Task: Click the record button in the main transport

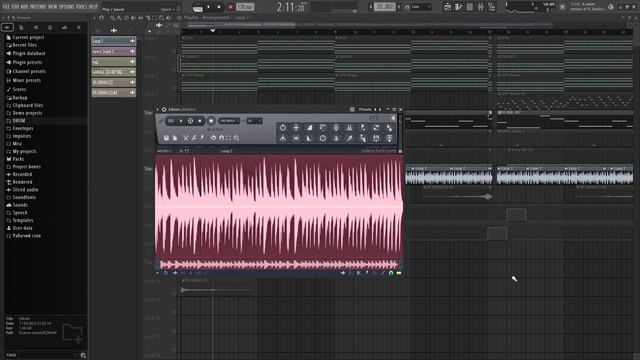Action: click(x=230, y=7)
